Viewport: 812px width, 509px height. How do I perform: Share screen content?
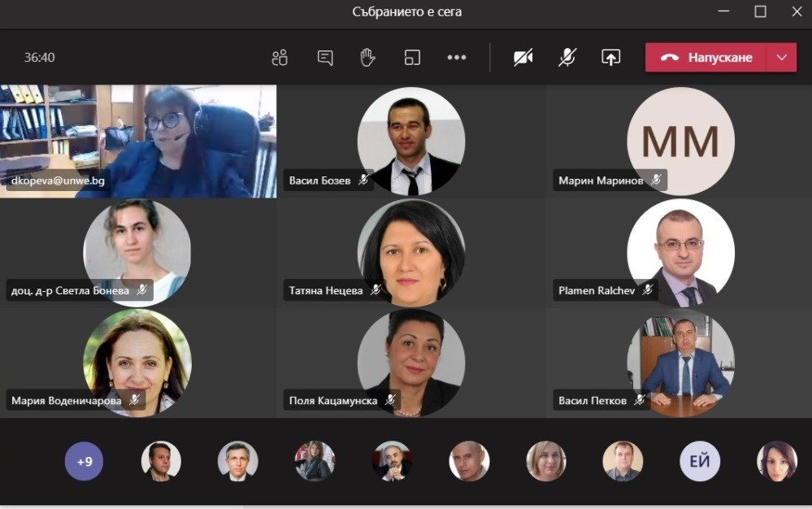tap(610, 58)
